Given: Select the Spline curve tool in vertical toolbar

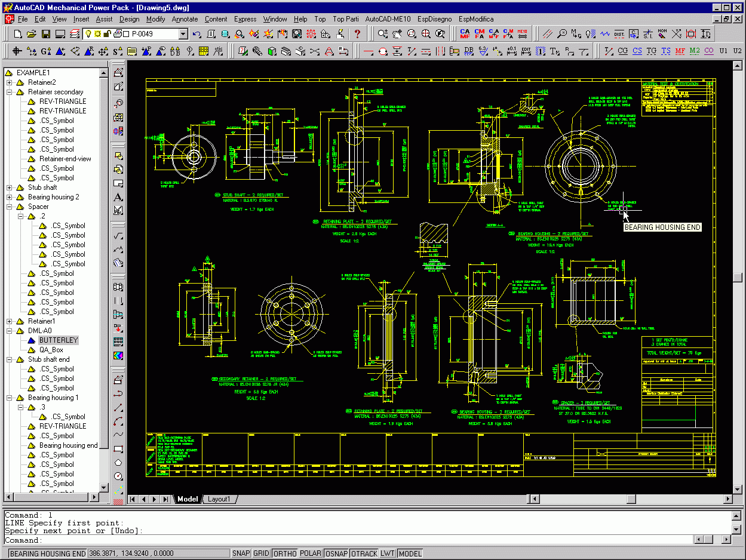Looking at the screenshot, I should 118,435.
